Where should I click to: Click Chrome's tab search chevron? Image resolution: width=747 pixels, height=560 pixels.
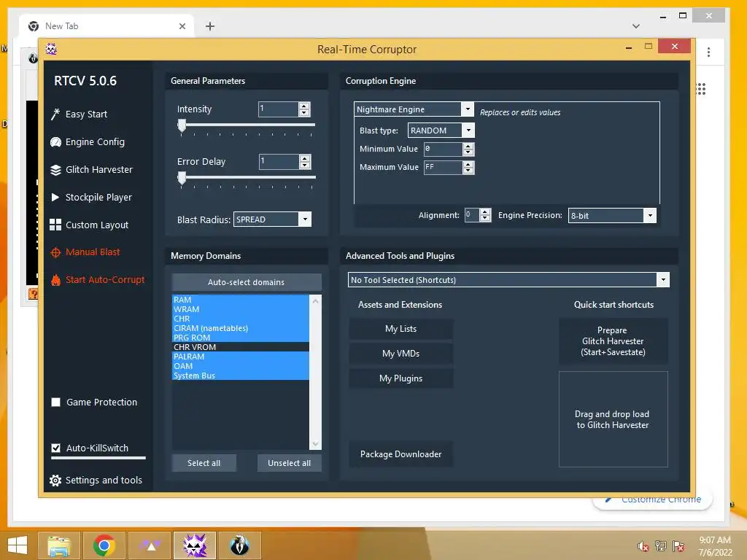click(636, 26)
